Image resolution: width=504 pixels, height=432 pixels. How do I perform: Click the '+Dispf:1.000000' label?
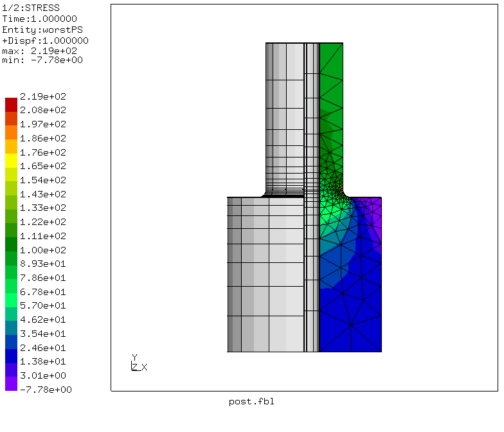tap(45, 40)
